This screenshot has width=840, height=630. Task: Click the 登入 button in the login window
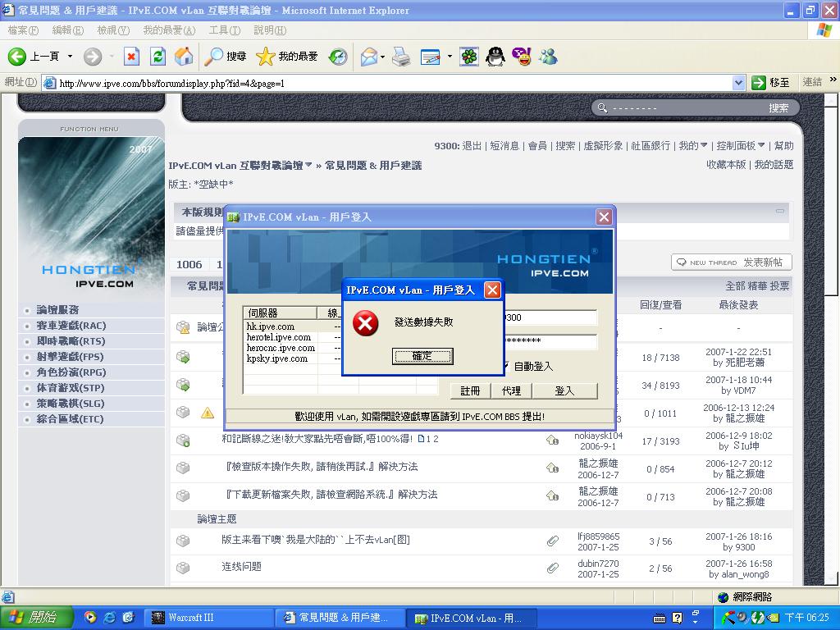564,390
